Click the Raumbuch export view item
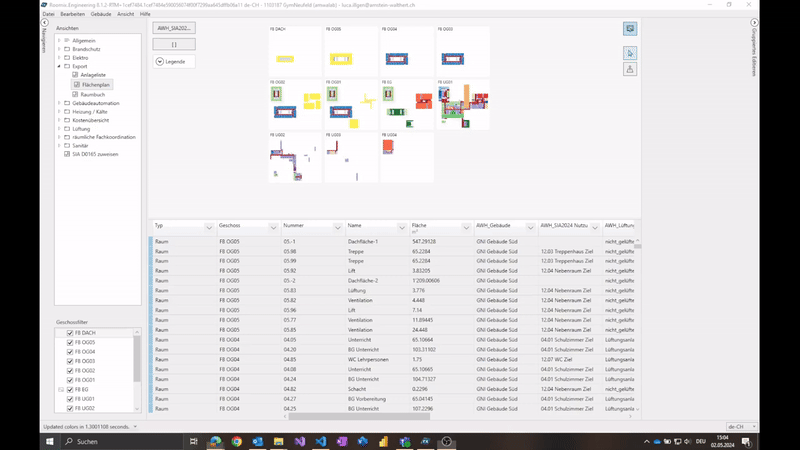 pyautogui.click(x=93, y=94)
